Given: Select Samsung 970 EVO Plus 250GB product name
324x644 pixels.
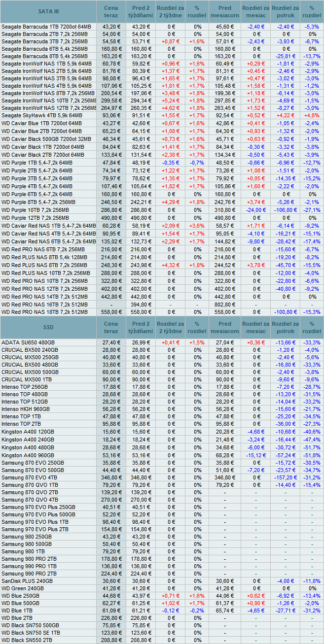Looking at the screenshot, I should click(x=38, y=508).
